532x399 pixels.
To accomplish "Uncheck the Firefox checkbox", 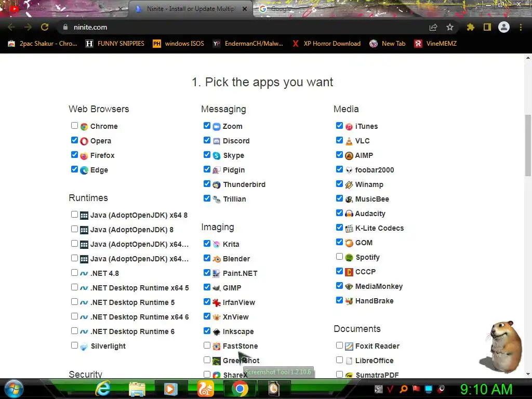I will [x=74, y=155].
